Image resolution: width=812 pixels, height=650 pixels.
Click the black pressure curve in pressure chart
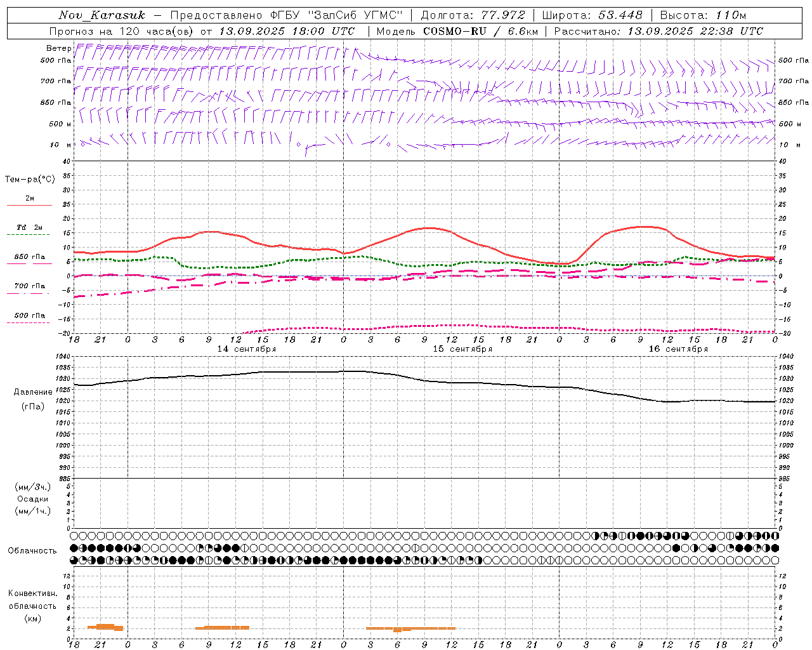tap(425, 381)
